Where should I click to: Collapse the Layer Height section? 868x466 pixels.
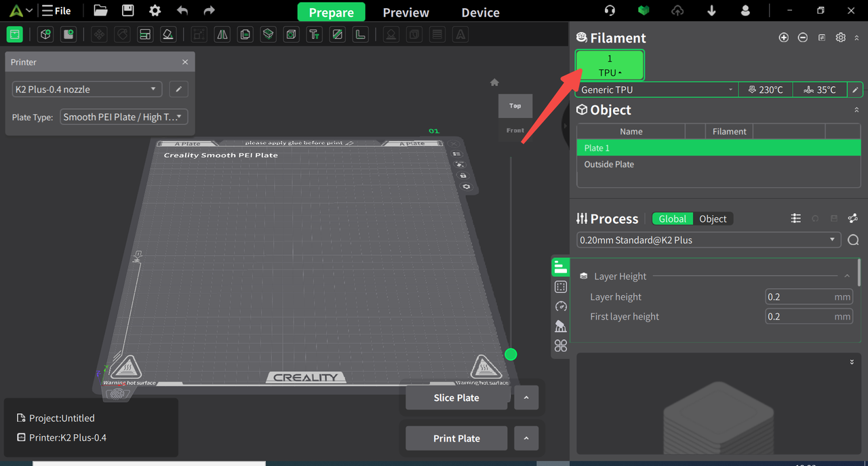coord(847,276)
